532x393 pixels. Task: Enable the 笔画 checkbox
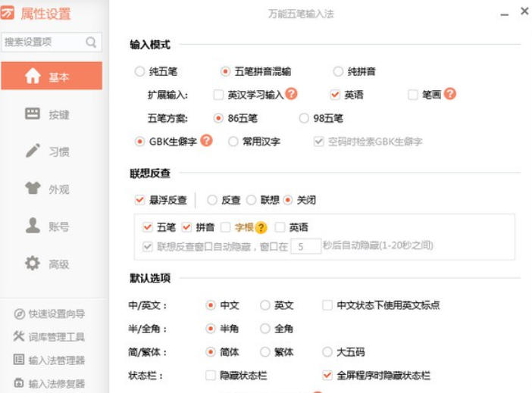pyautogui.click(x=412, y=95)
